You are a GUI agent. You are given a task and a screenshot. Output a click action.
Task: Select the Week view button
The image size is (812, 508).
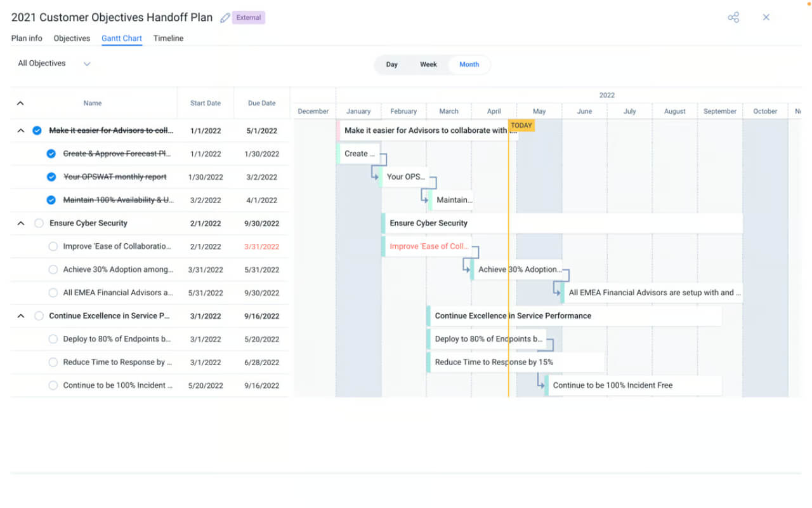[428, 64]
